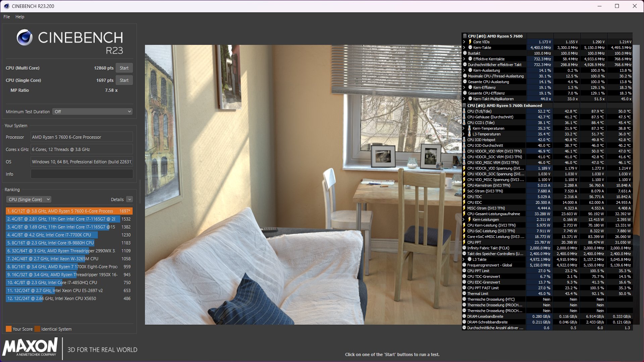Click the OS description field
This screenshot has height=362, width=644.
[x=82, y=162]
